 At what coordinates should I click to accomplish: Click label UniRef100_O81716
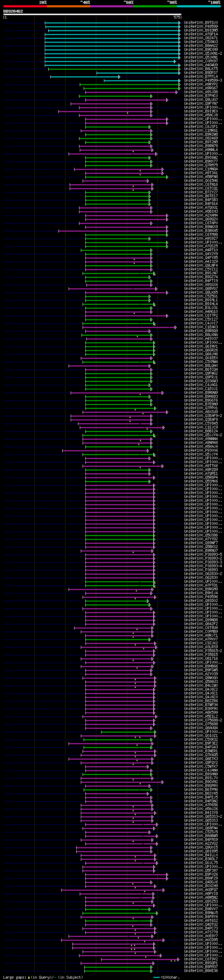click(201, 659)
